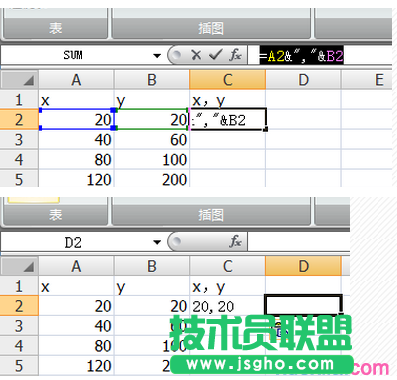The height and width of the screenshot is (380, 397).
Task: Click cell A5 with 120 in the D2 sheet
Action: [76, 365]
